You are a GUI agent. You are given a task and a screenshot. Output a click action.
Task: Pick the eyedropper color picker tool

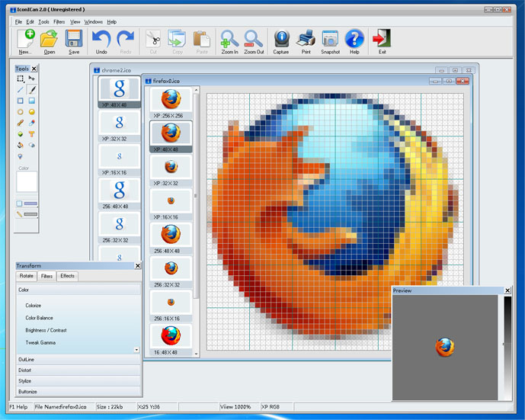pyautogui.click(x=32, y=122)
